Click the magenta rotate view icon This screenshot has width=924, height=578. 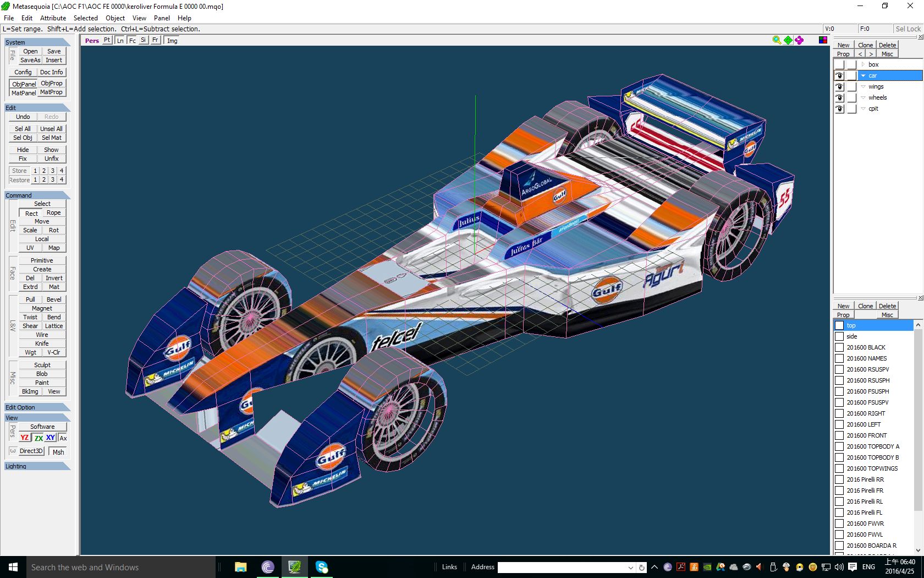pyautogui.click(x=799, y=40)
